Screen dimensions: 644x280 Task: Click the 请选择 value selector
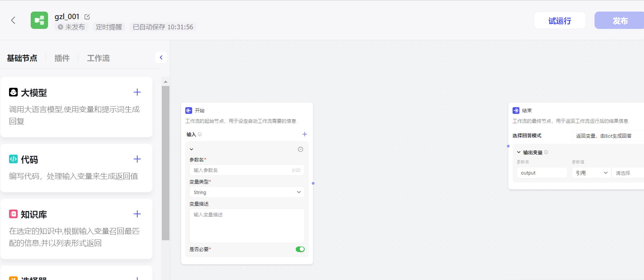point(628,173)
